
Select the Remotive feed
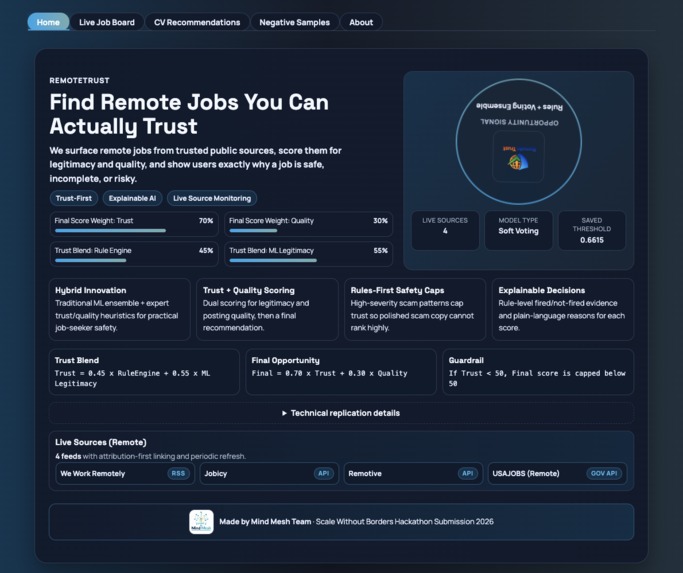(x=413, y=474)
